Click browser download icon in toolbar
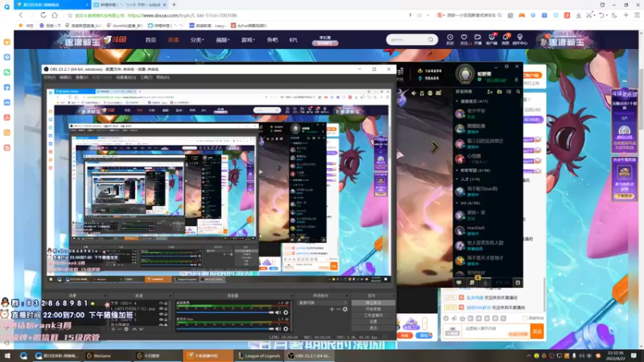This screenshot has width=644, height=362. click(x=578, y=15)
